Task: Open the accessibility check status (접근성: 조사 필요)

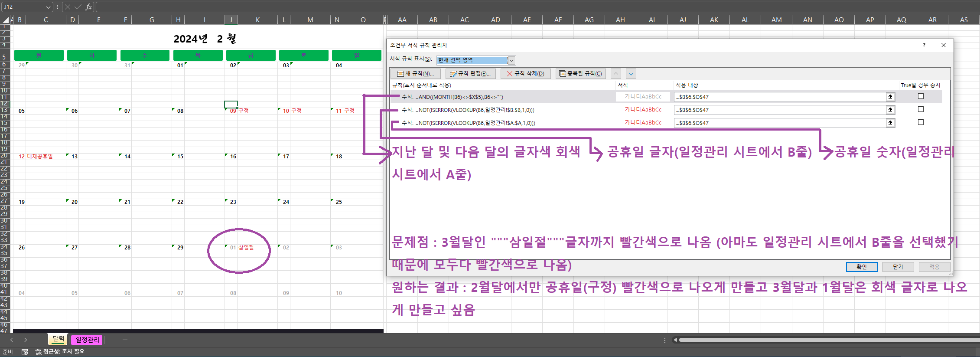Action: [60, 352]
